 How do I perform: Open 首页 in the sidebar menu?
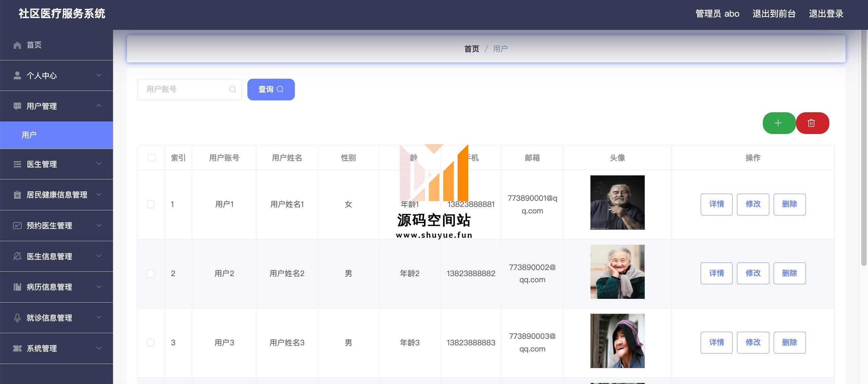coord(56,45)
